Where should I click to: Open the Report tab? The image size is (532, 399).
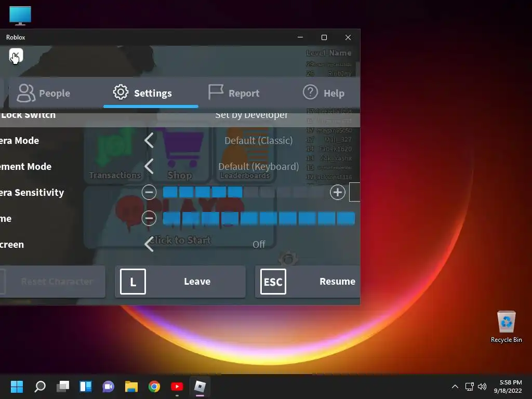tap(234, 93)
